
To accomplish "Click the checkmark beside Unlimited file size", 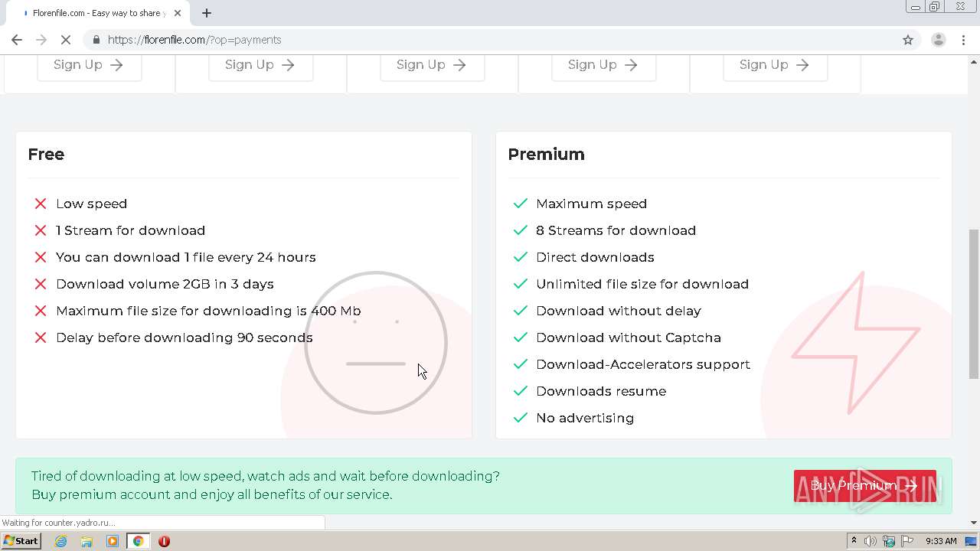I will [x=521, y=284].
